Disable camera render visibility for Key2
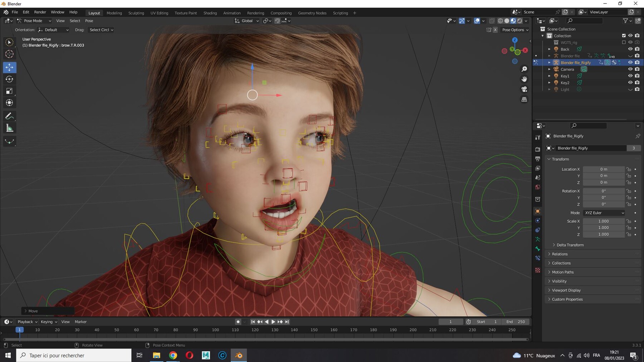 (637, 82)
